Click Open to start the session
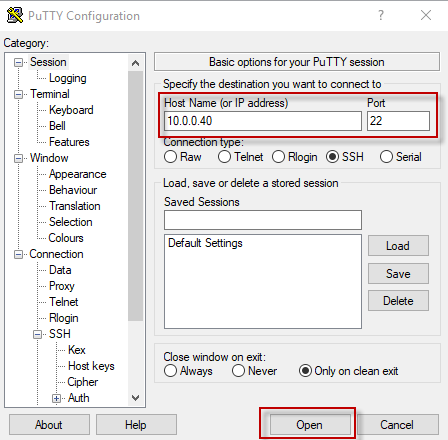This screenshot has height=440, width=448. [310, 425]
